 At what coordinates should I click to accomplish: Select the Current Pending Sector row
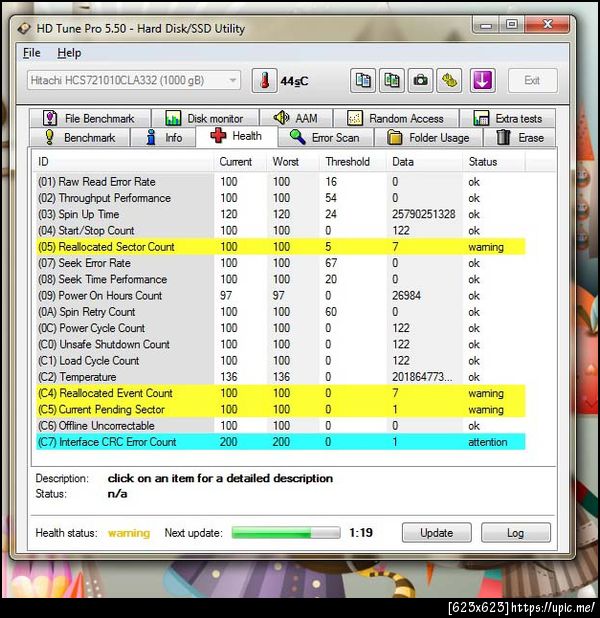pyautogui.click(x=281, y=410)
